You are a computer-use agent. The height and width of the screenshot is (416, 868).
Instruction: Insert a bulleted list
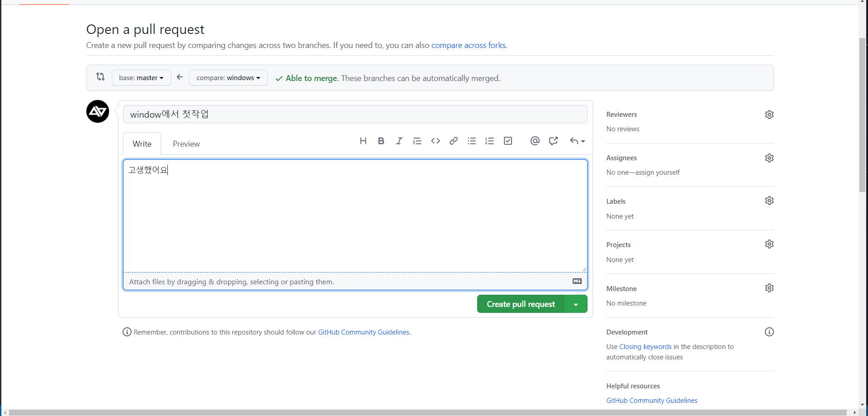pyautogui.click(x=471, y=141)
